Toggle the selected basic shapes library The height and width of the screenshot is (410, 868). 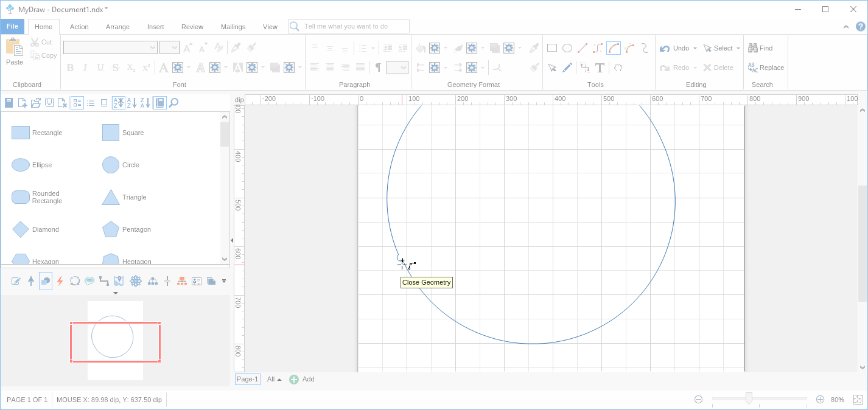click(x=46, y=281)
